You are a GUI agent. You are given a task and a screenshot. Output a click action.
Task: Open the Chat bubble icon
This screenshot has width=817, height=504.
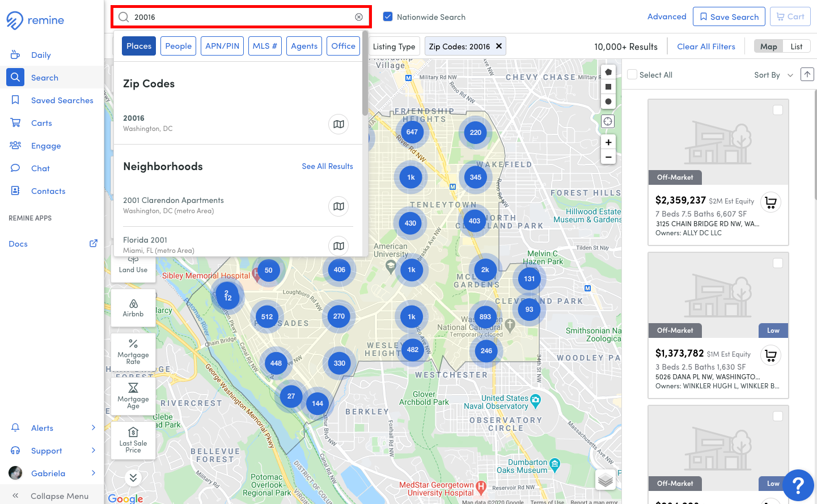pyautogui.click(x=15, y=168)
